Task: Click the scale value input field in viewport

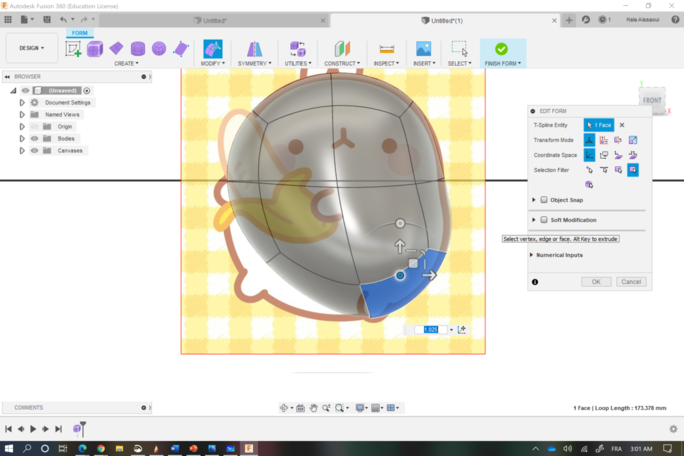Action: (x=431, y=329)
